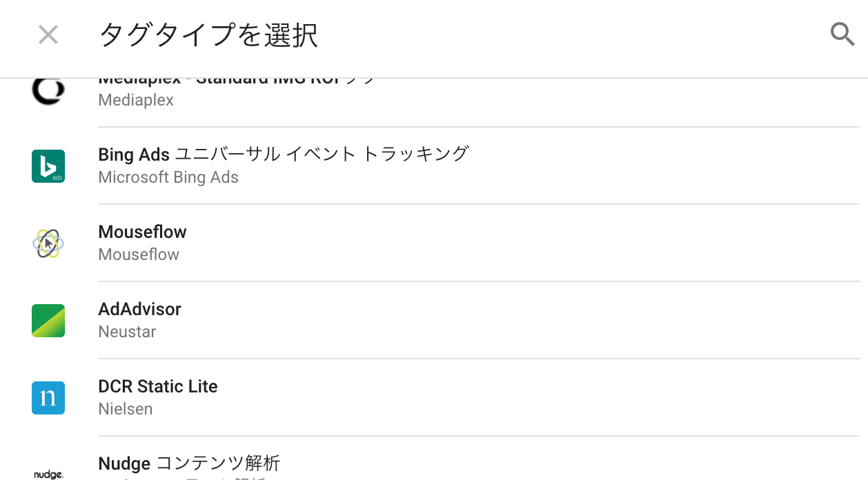Select the AdAdvisor tag type title
The height and width of the screenshot is (480, 868).
(x=139, y=309)
